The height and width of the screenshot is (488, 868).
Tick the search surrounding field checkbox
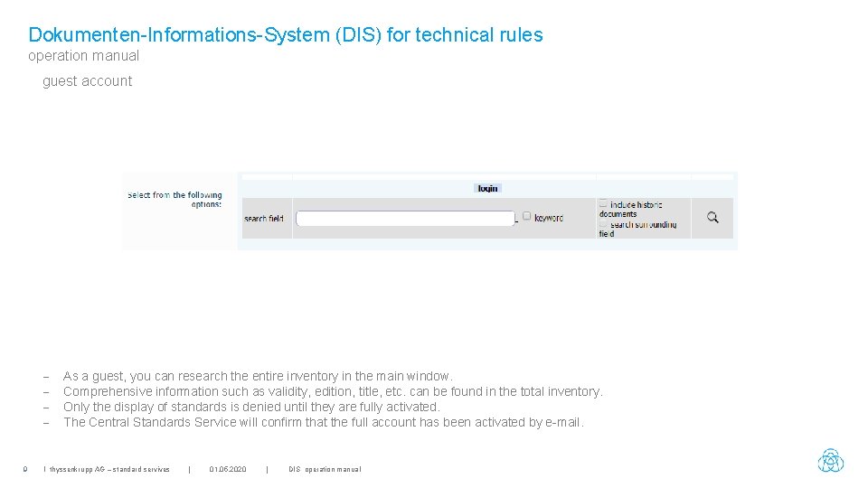tap(603, 223)
